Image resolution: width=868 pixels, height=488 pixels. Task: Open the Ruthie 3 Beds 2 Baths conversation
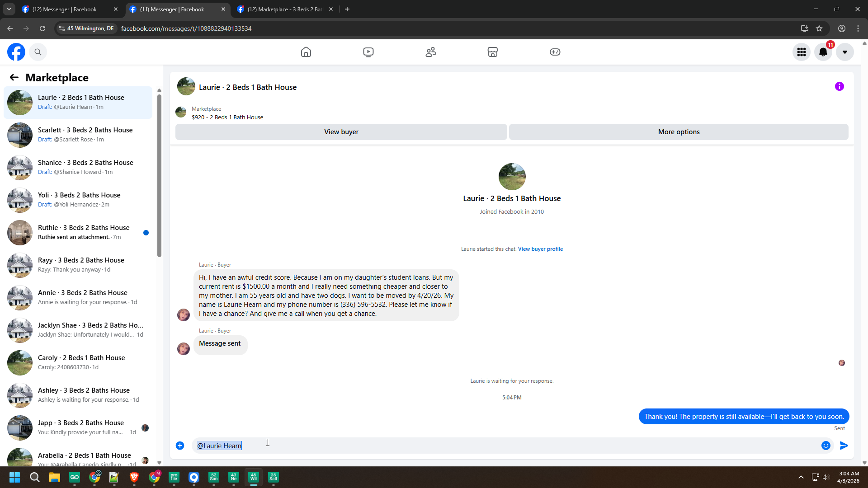click(78, 232)
